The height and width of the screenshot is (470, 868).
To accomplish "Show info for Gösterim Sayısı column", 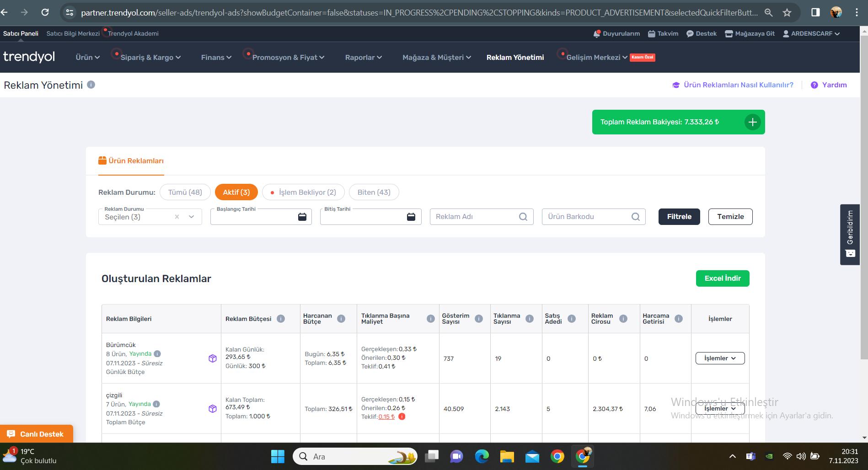I will tap(479, 319).
